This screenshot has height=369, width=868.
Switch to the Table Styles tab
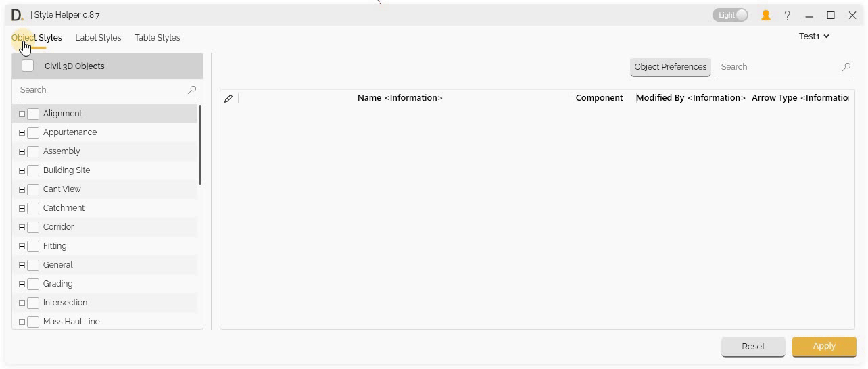(157, 38)
